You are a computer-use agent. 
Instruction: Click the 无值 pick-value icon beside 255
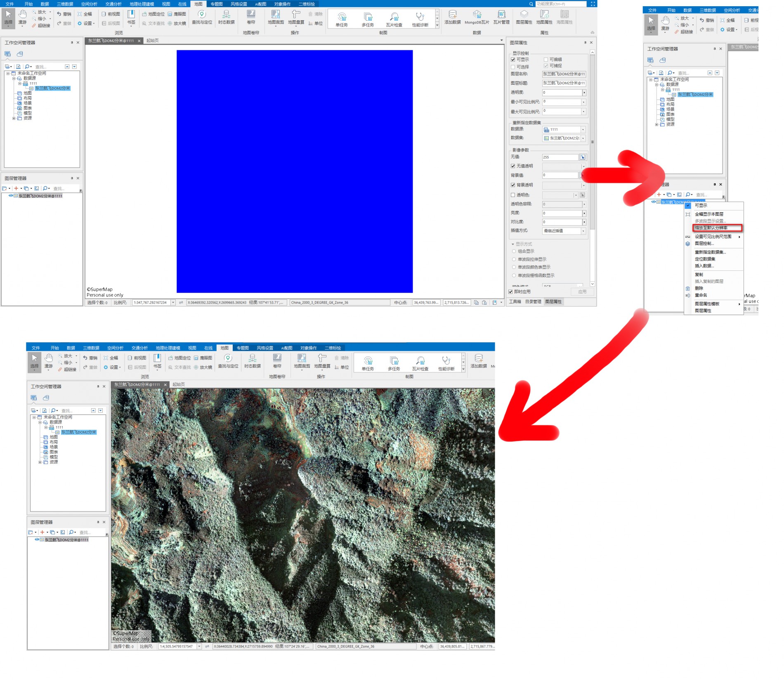pos(583,157)
